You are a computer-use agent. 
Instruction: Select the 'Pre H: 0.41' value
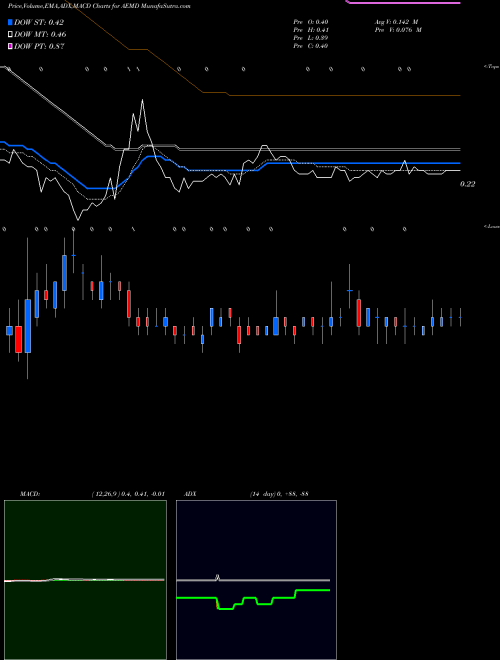(x=311, y=30)
